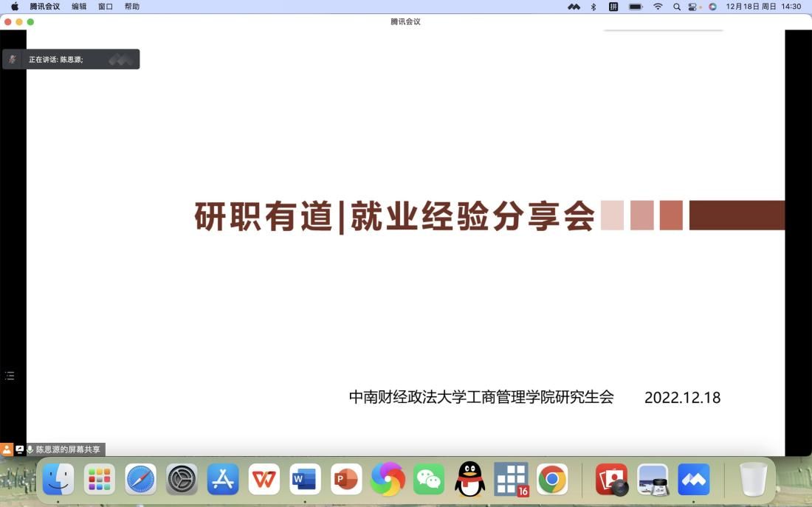Click the 陈思源的屏幕共享 label
Image resolution: width=812 pixels, height=507 pixels.
[x=68, y=449]
